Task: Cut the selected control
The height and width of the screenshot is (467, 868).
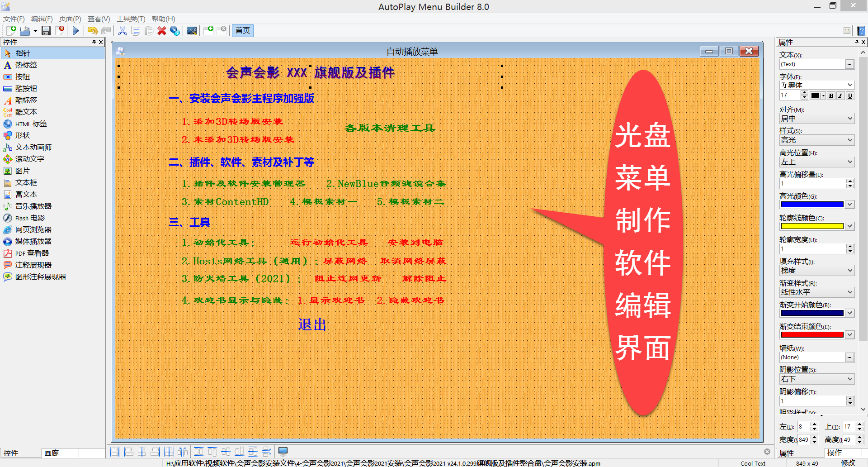Action: [x=122, y=31]
